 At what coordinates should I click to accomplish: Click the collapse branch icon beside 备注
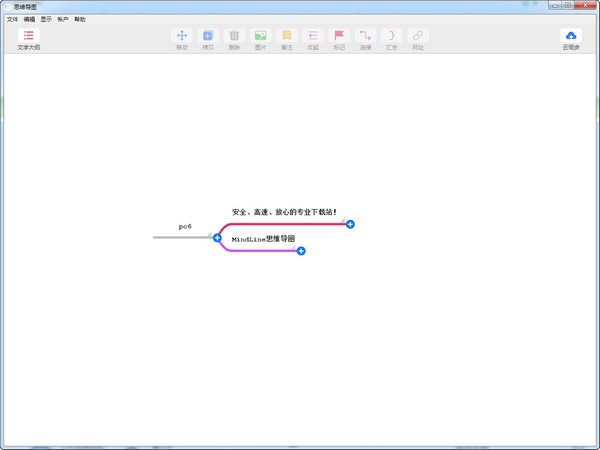coord(313,36)
